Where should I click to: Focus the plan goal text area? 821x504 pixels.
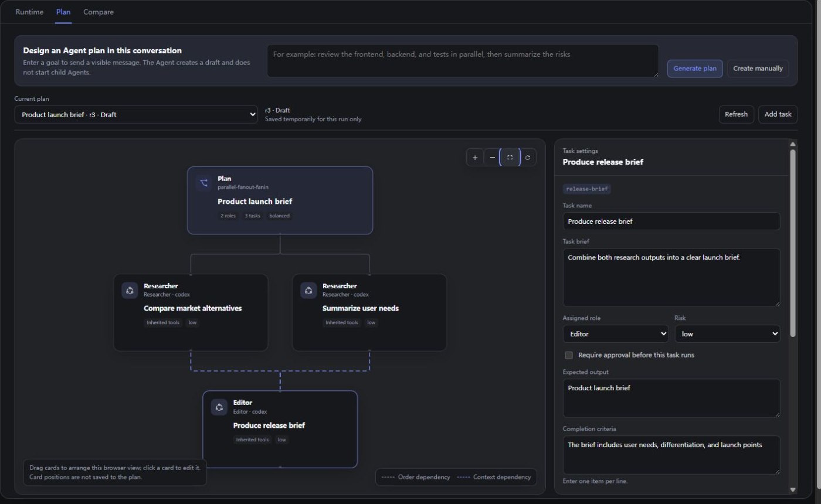coord(463,61)
